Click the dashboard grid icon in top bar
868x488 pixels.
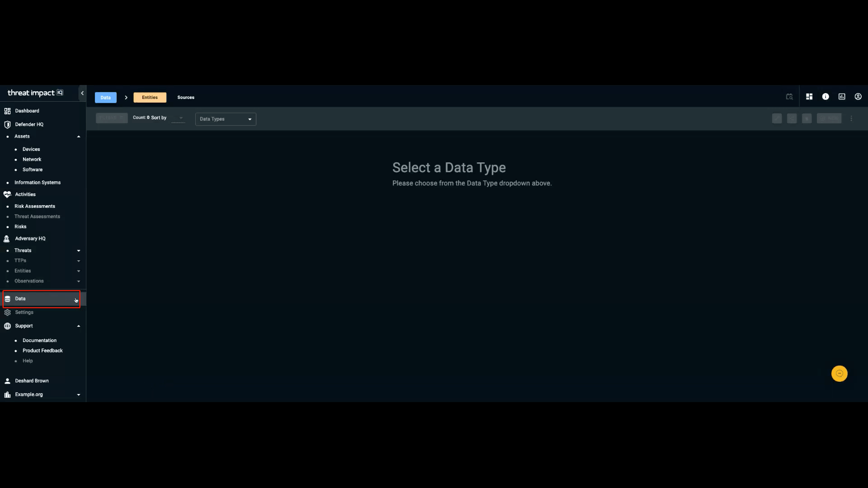809,97
